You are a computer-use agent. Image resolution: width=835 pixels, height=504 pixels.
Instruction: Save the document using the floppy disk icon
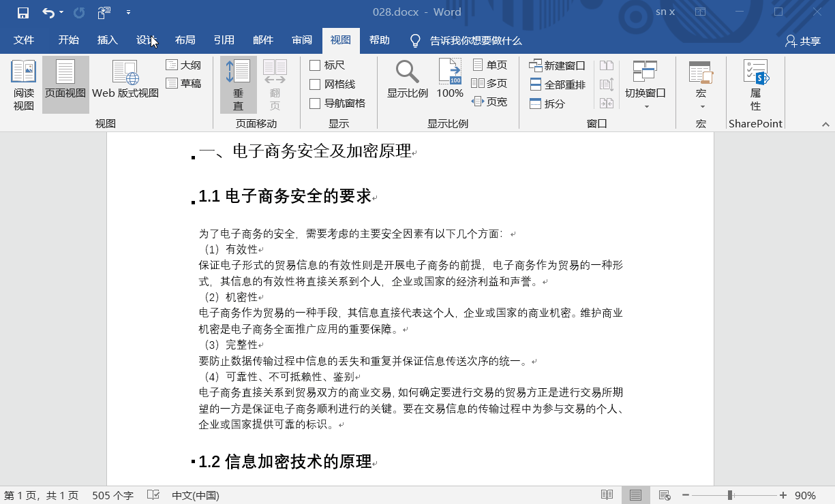pos(22,12)
